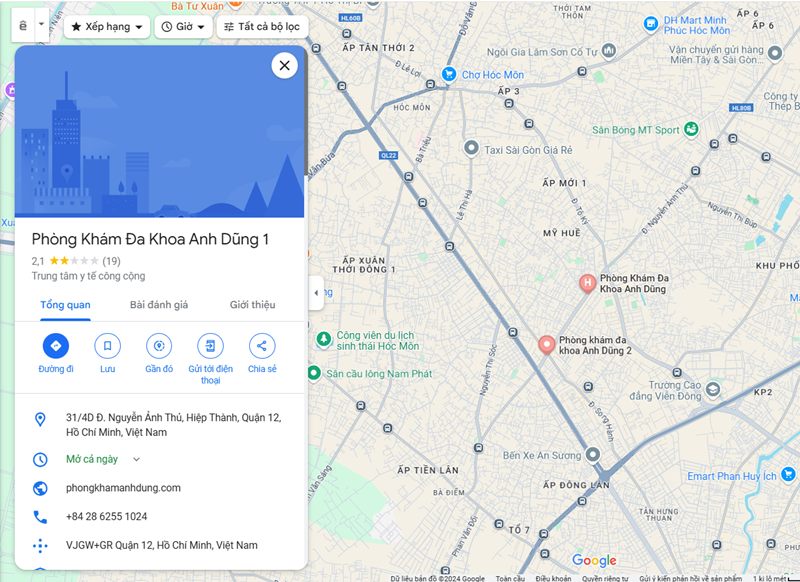Switch to the Giới thiệu tab

click(x=253, y=305)
